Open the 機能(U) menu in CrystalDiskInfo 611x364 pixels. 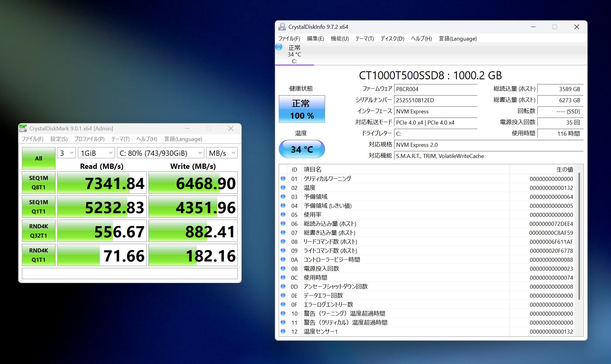tap(339, 39)
